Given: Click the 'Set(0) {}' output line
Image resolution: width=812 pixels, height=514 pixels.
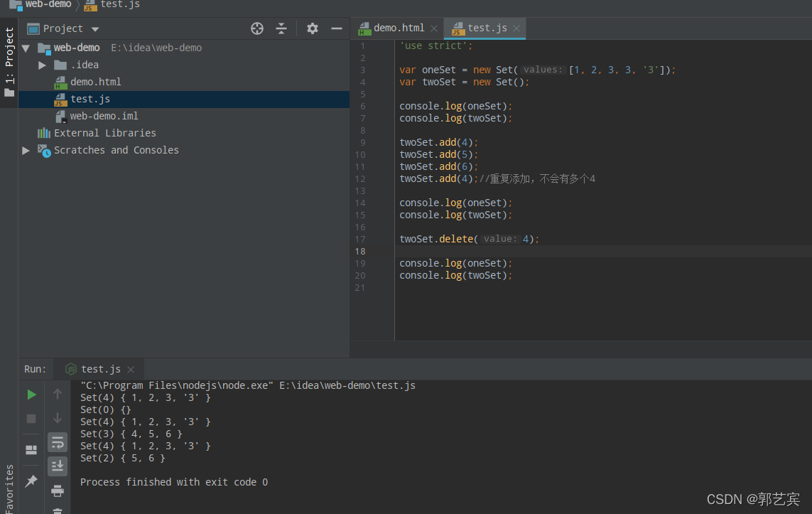Looking at the screenshot, I should (106, 410).
